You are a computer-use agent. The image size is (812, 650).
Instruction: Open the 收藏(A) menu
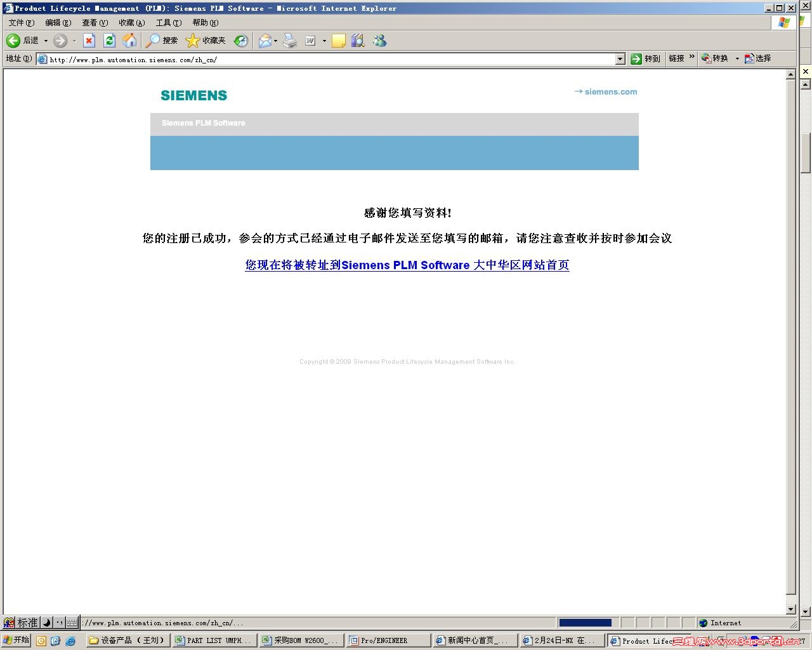point(132,23)
